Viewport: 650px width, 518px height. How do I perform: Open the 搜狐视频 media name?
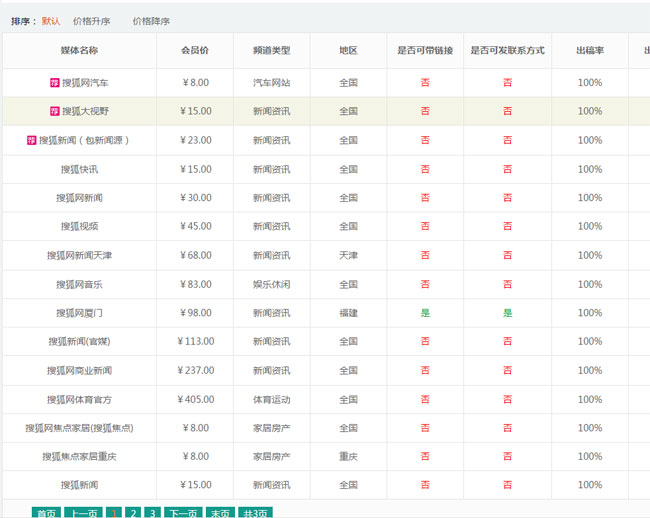(x=79, y=226)
